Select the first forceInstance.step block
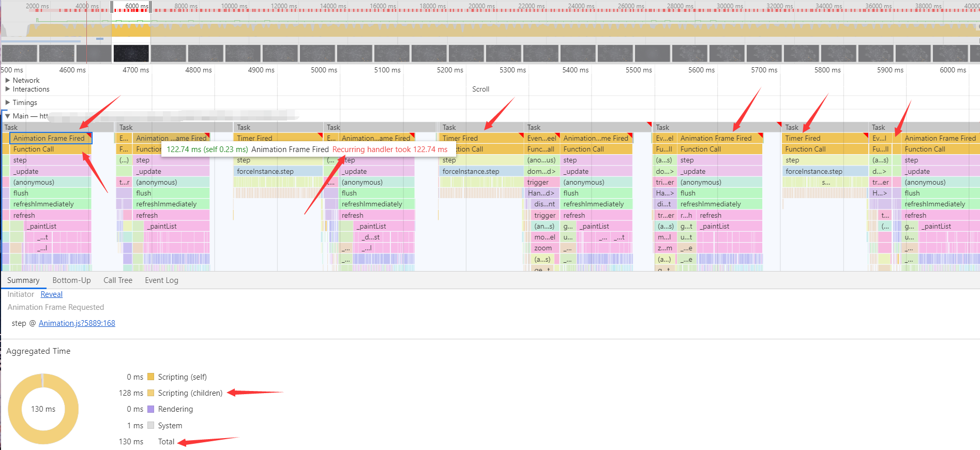This screenshot has width=980, height=450. (278, 171)
